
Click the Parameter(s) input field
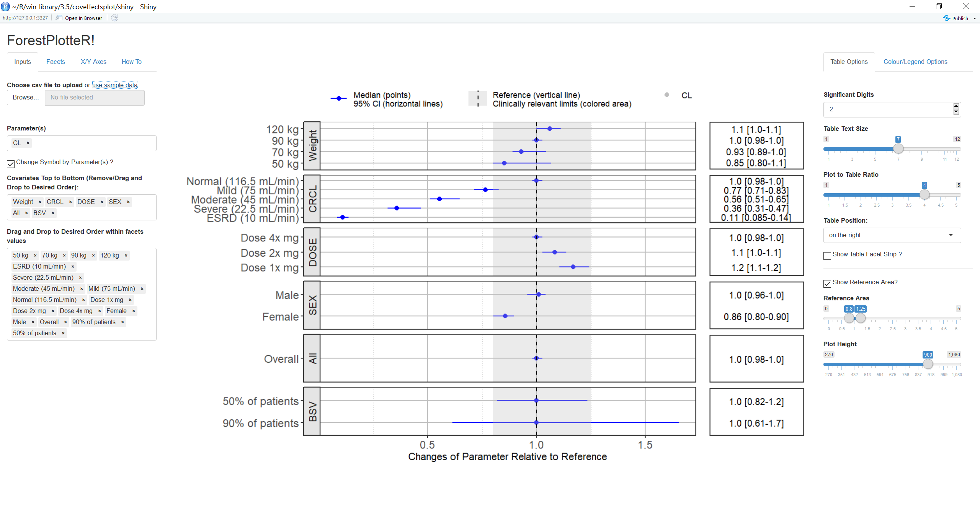point(92,143)
